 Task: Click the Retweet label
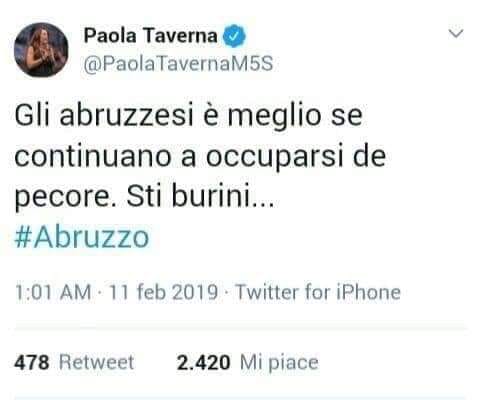tap(97, 362)
